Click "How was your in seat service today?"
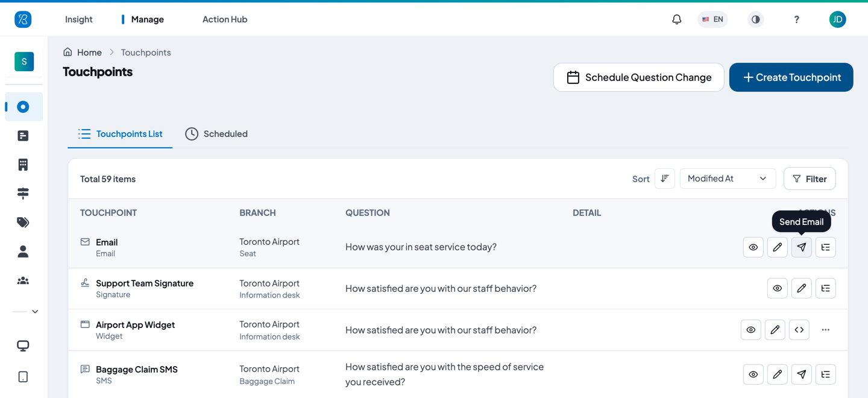The image size is (868, 398). 421,247
